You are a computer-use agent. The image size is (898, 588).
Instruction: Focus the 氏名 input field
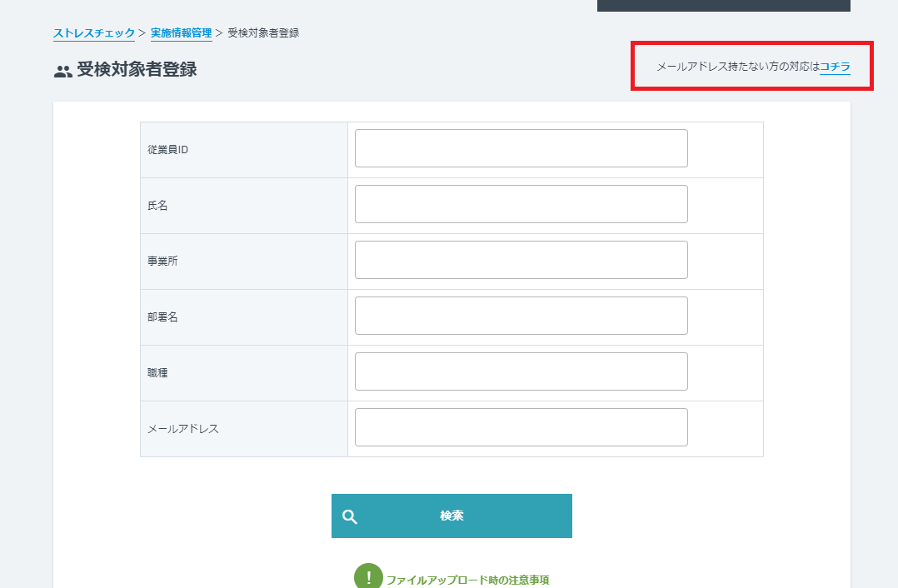pos(521,204)
